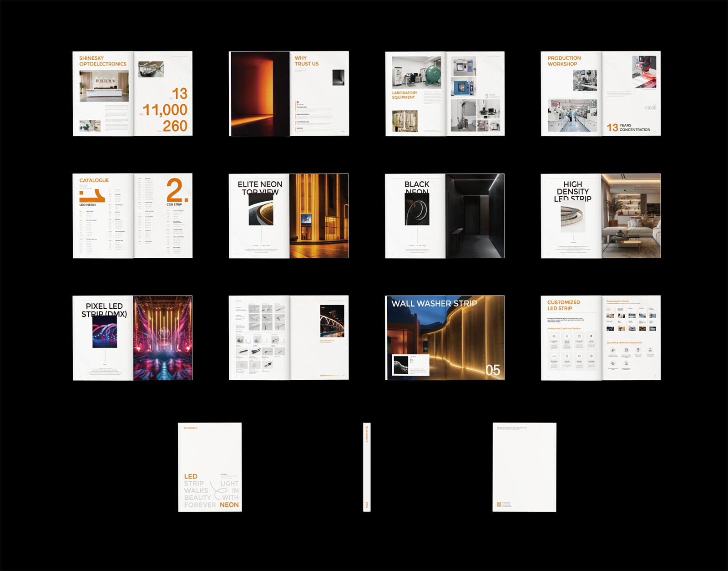Select the front cover with LED NEON text
This screenshot has width=728, height=571.
pos(210,467)
